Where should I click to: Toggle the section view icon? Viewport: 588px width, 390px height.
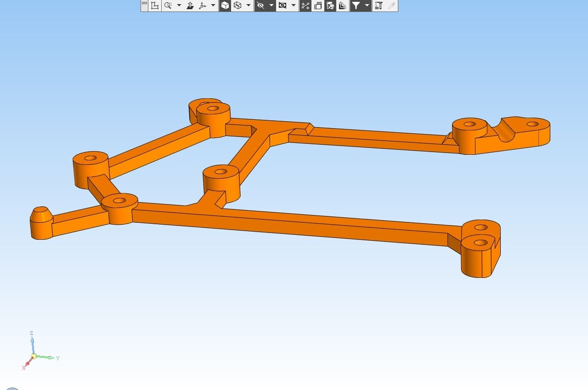pyautogui.click(x=330, y=6)
